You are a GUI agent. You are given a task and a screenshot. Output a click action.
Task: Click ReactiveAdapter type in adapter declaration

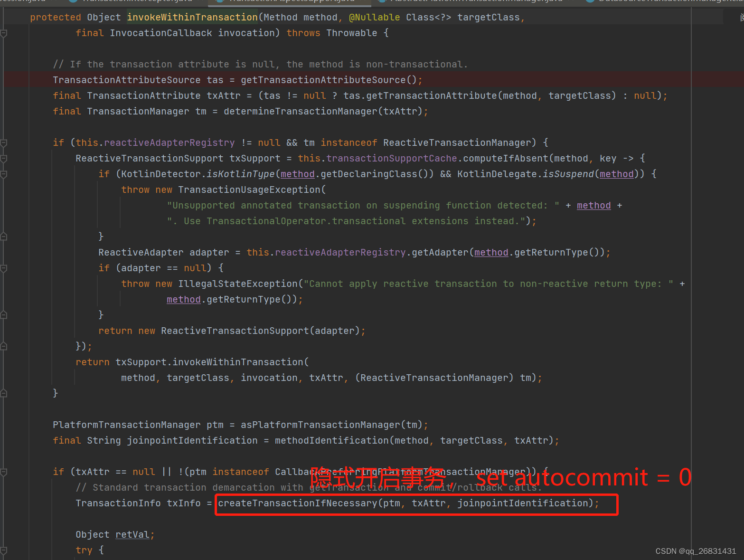(141, 253)
